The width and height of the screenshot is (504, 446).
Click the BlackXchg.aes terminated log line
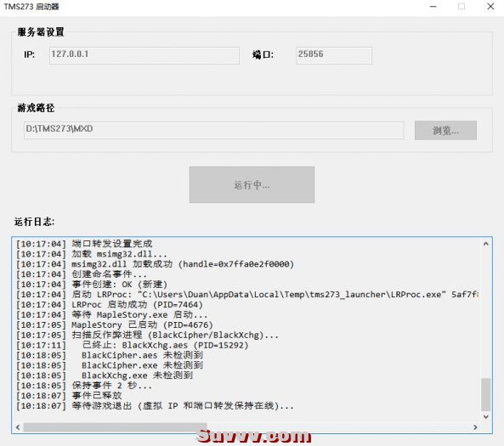[132, 345]
